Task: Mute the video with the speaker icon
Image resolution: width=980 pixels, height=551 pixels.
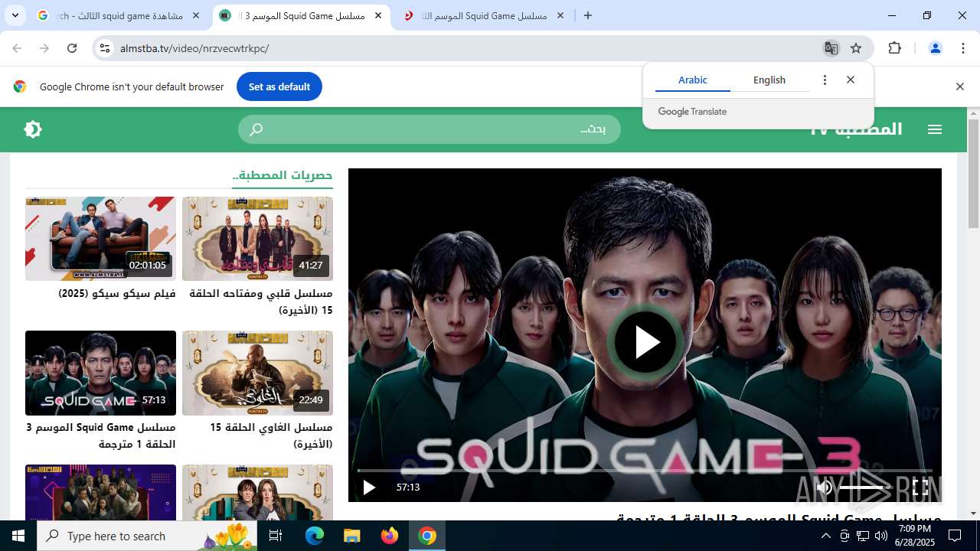Action: click(x=824, y=487)
